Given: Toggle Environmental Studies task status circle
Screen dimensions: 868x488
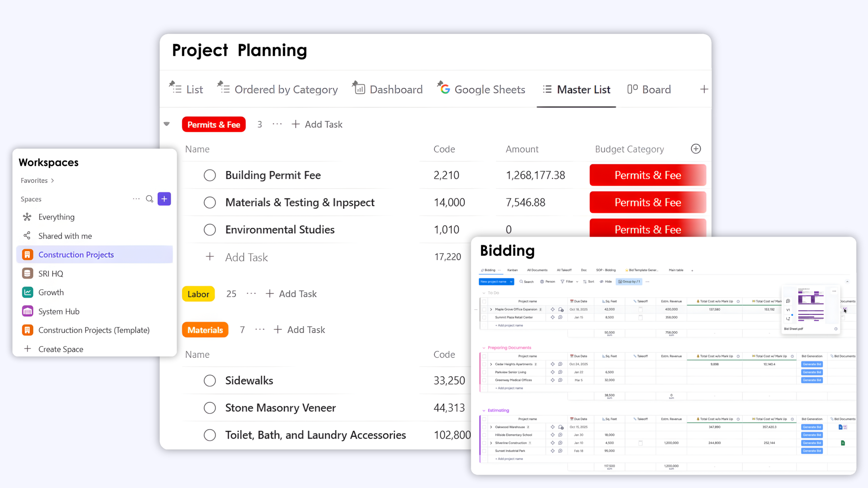Looking at the screenshot, I should (210, 230).
